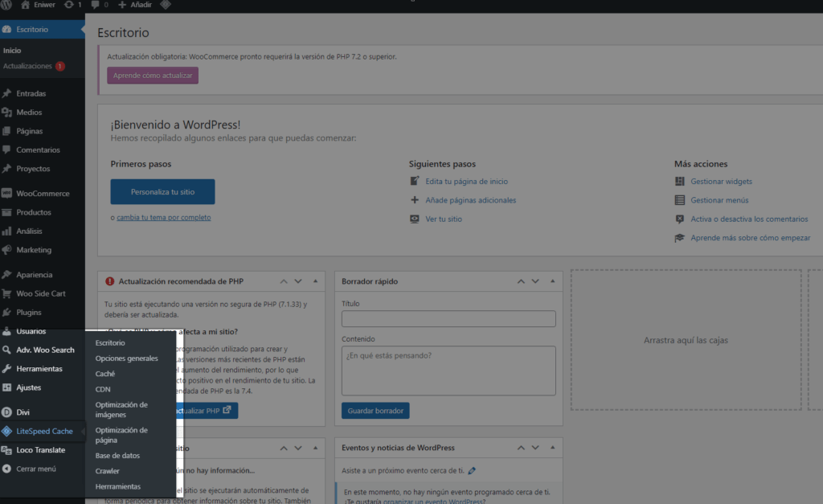823x504 pixels.
Task: Click the Medios media icon
Action: (6, 113)
